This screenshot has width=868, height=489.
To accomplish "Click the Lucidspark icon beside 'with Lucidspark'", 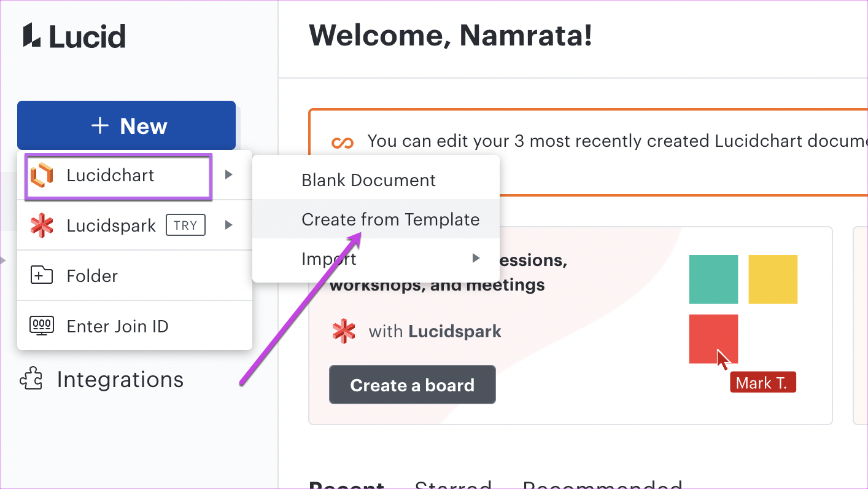I will click(x=344, y=332).
